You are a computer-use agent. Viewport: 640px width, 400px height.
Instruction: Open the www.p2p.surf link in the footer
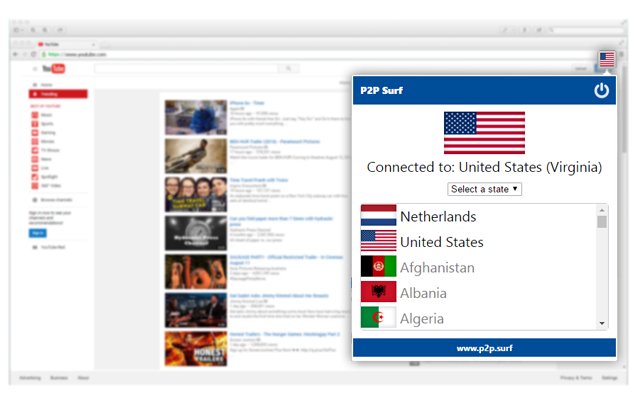(484, 348)
